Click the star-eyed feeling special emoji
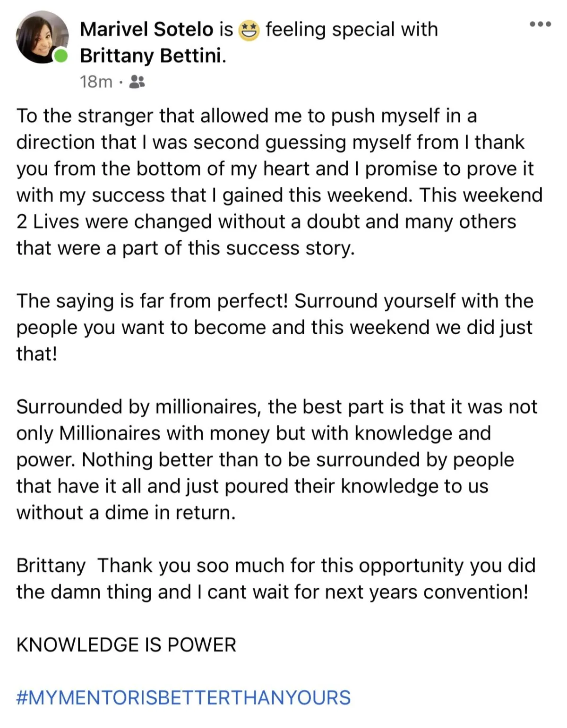 pyautogui.click(x=249, y=30)
